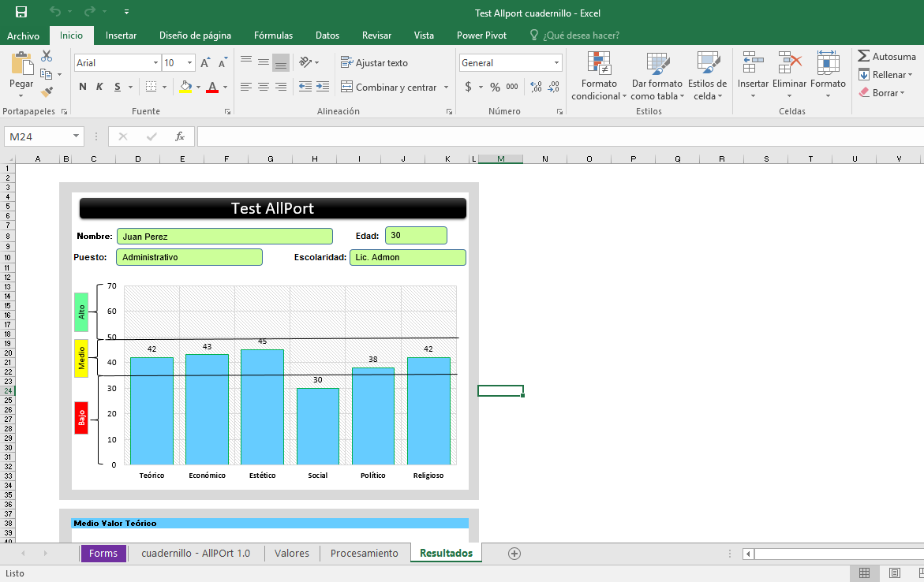Toggle bold formatting N button

pyautogui.click(x=83, y=87)
